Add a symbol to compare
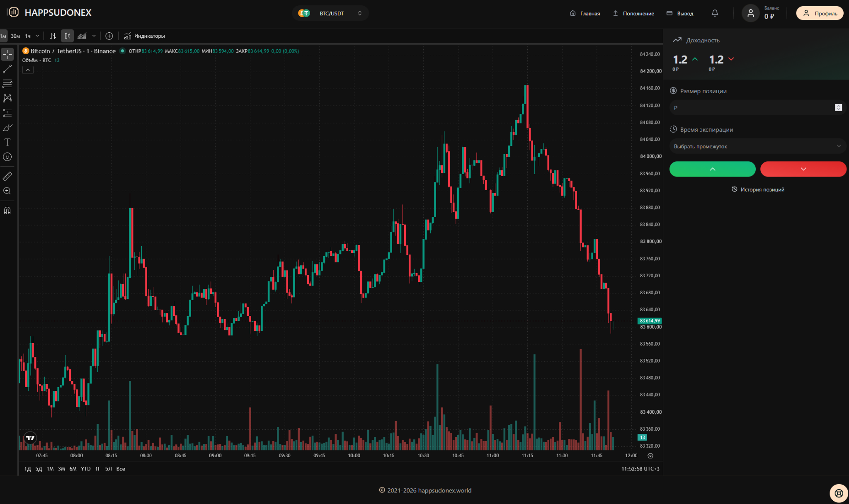The width and height of the screenshot is (849, 504). pos(109,36)
